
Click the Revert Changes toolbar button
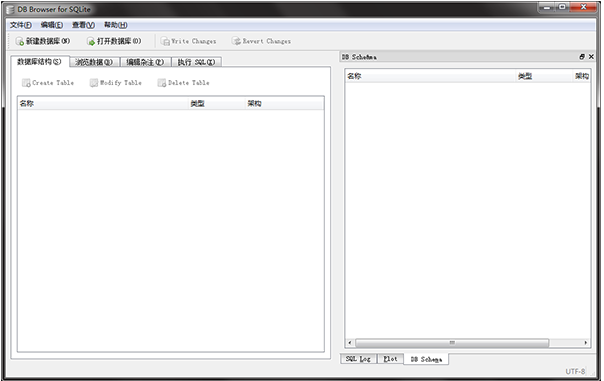[261, 41]
